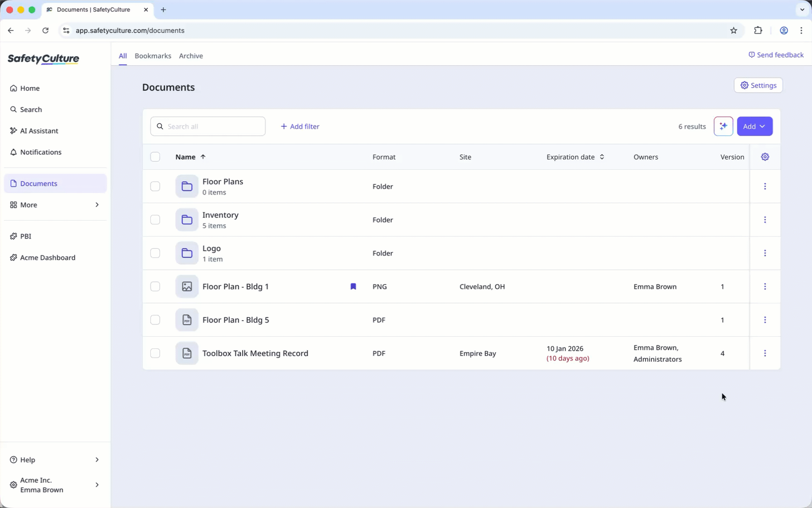This screenshot has width=812, height=508.
Task: Open the Inventory folder name
Action: pyautogui.click(x=220, y=215)
